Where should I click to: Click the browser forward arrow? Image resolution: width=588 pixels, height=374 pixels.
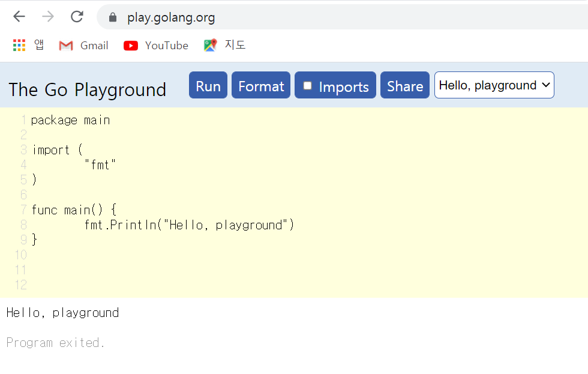tap(48, 16)
